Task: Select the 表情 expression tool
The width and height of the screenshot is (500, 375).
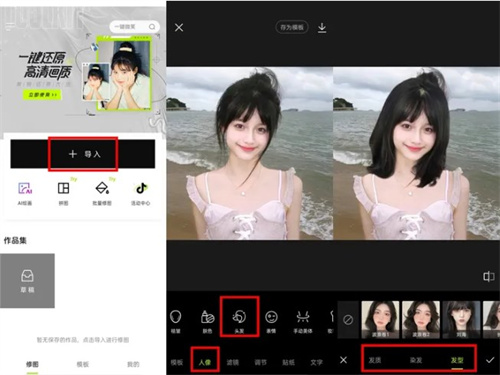Action: tap(271, 321)
